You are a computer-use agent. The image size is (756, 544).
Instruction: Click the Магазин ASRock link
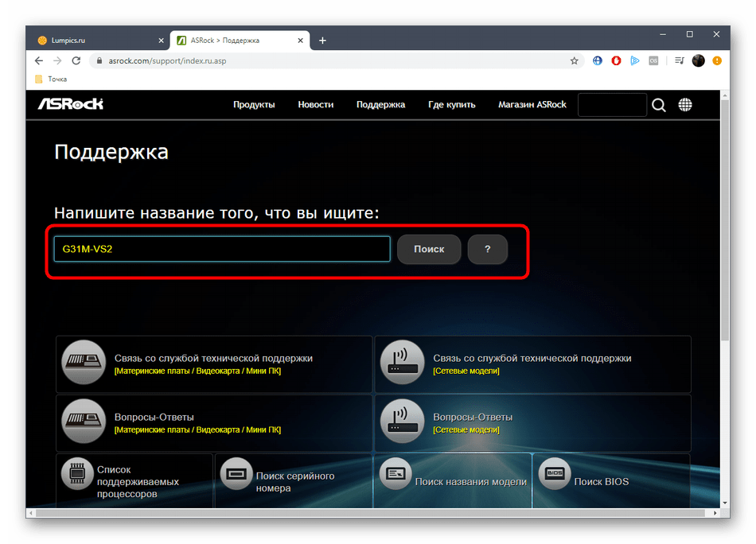click(x=532, y=104)
